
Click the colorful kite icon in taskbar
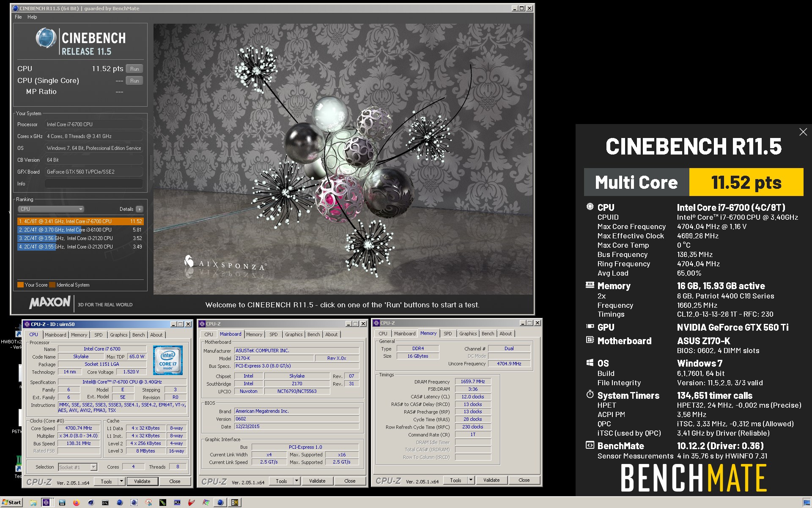[x=206, y=502]
